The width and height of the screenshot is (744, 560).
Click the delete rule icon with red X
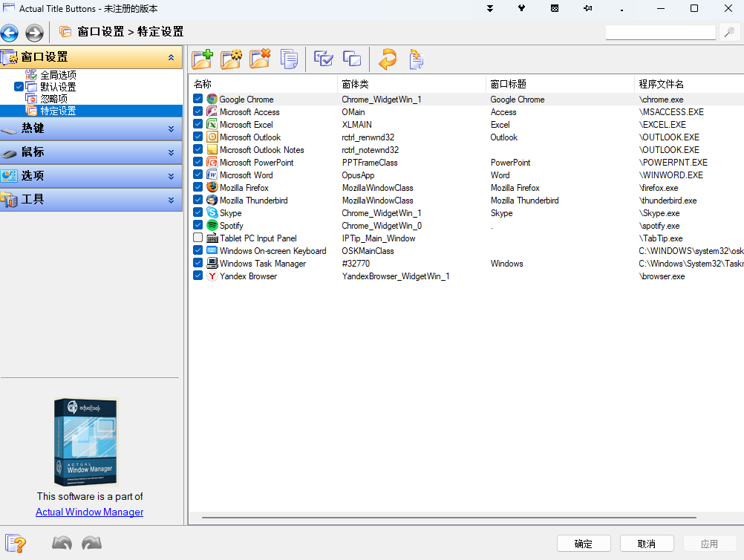click(x=260, y=60)
